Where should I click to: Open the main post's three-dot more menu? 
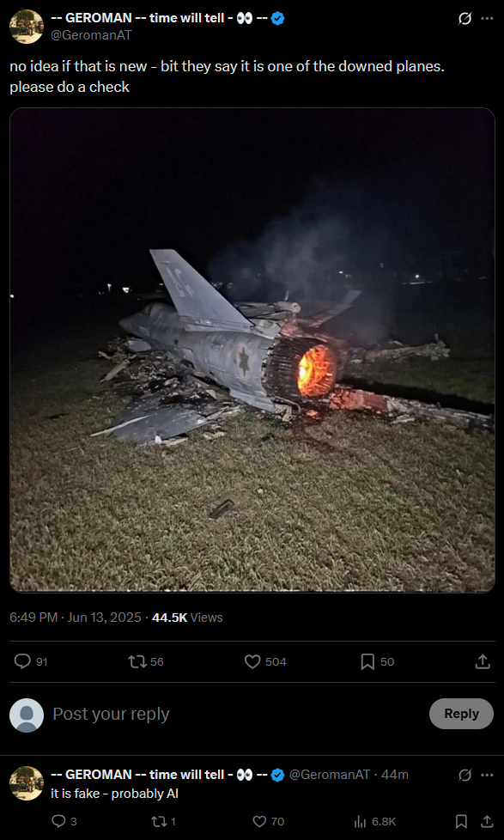(486, 19)
